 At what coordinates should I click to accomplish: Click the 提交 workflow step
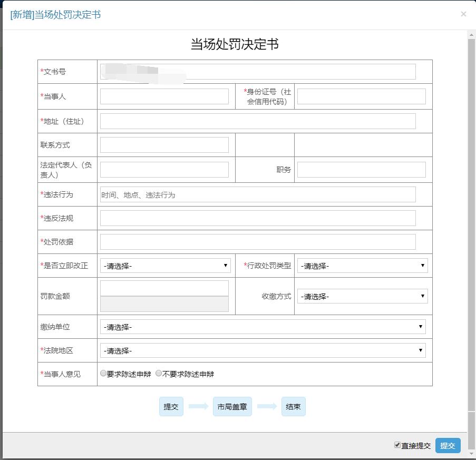pyautogui.click(x=171, y=407)
